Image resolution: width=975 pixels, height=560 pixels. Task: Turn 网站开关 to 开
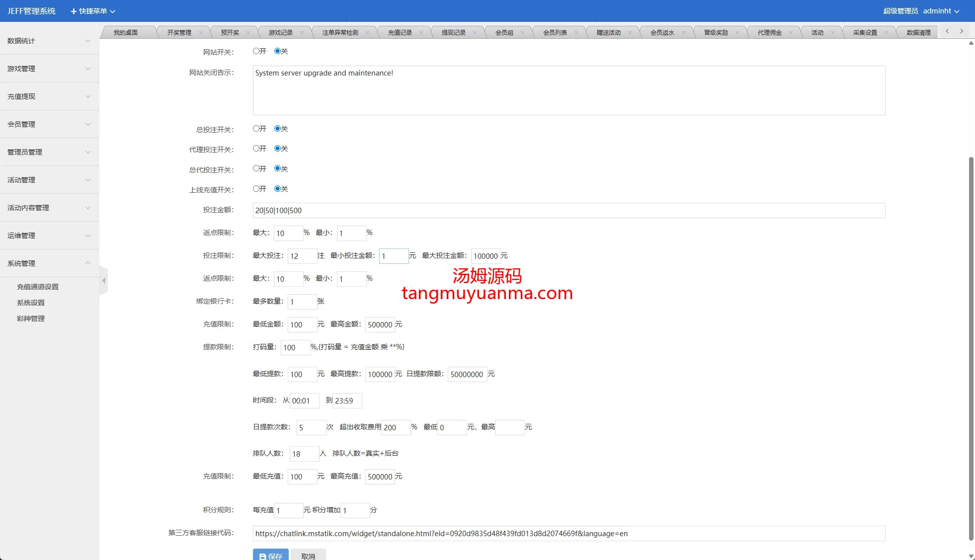tap(256, 51)
